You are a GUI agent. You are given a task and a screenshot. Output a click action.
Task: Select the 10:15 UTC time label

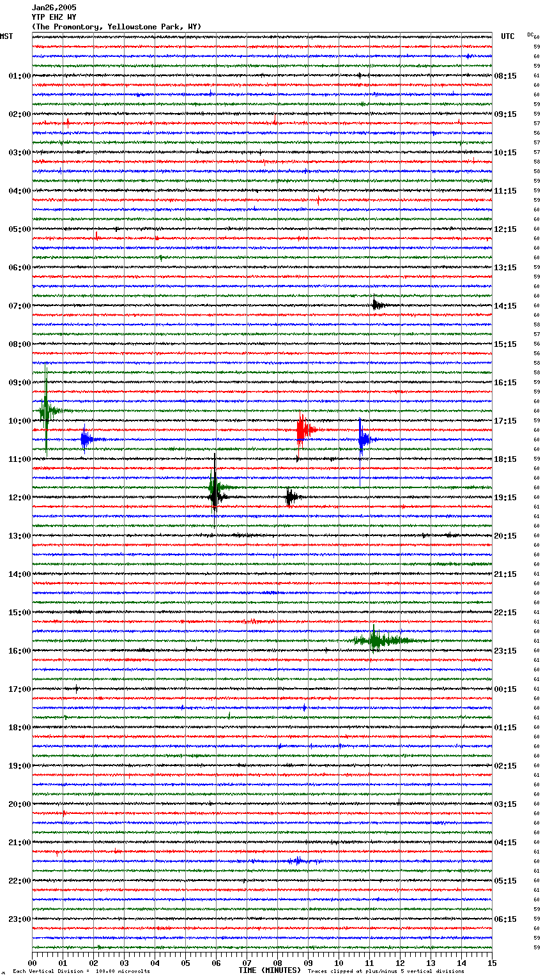click(505, 153)
